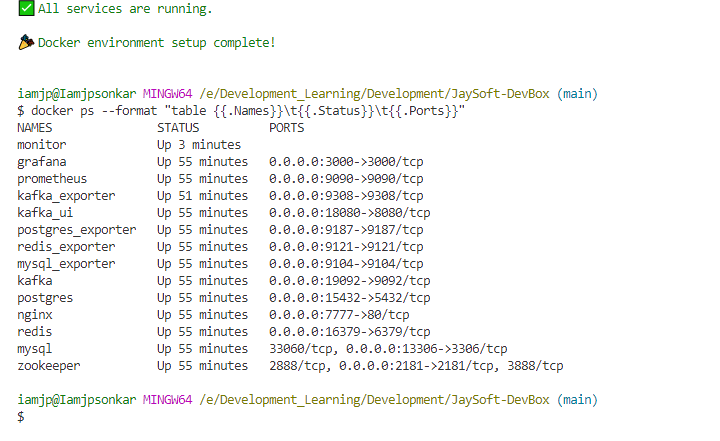This screenshot has width=720, height=441.
Task: Click the 'mysql_exporter' container name
Action: [x=66, y=264]
